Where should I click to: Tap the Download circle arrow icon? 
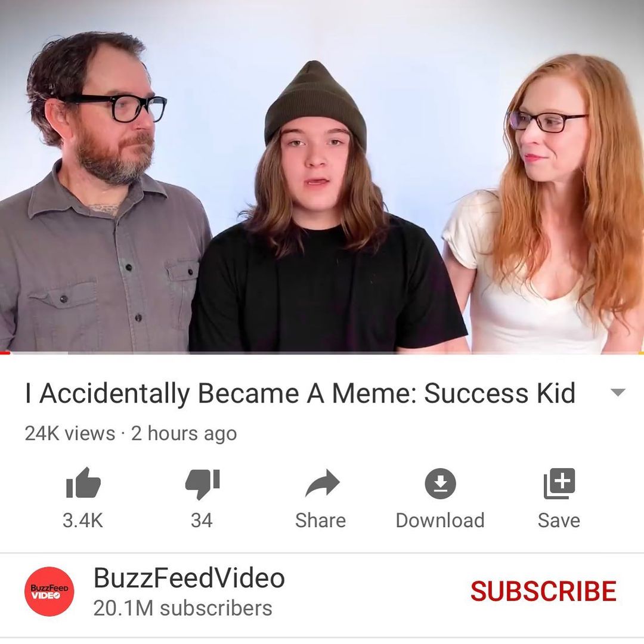[440, 484]
